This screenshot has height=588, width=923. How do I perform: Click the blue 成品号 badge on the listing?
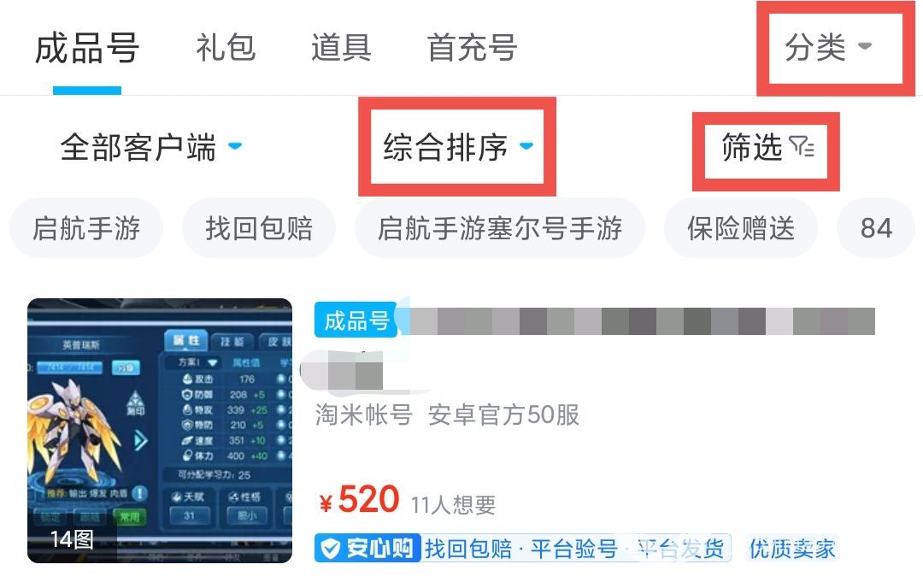(356, 320)
